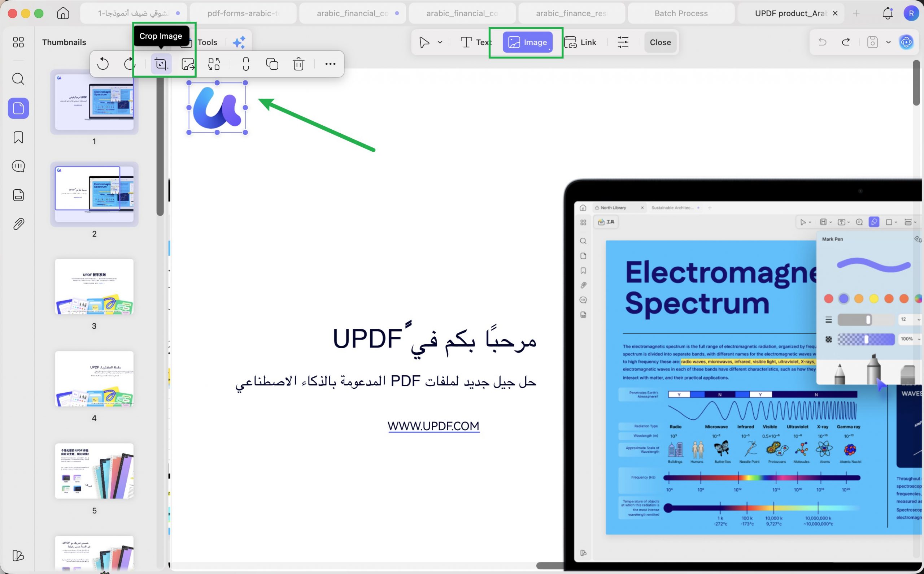Click the Save icon

point(872,42)
